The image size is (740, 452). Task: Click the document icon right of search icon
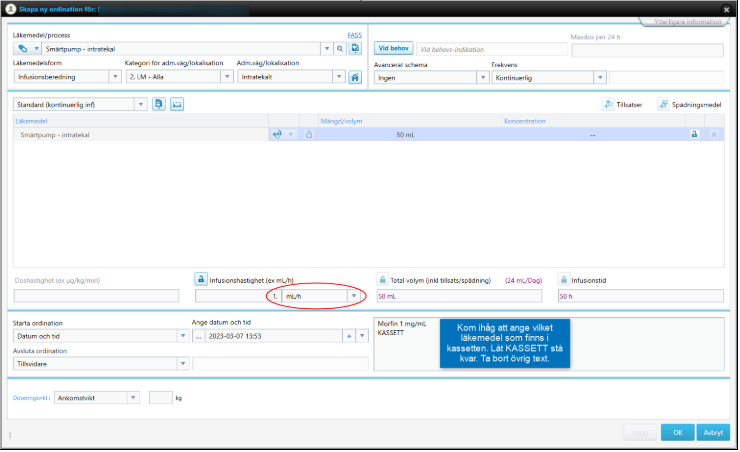pos(355,48)
